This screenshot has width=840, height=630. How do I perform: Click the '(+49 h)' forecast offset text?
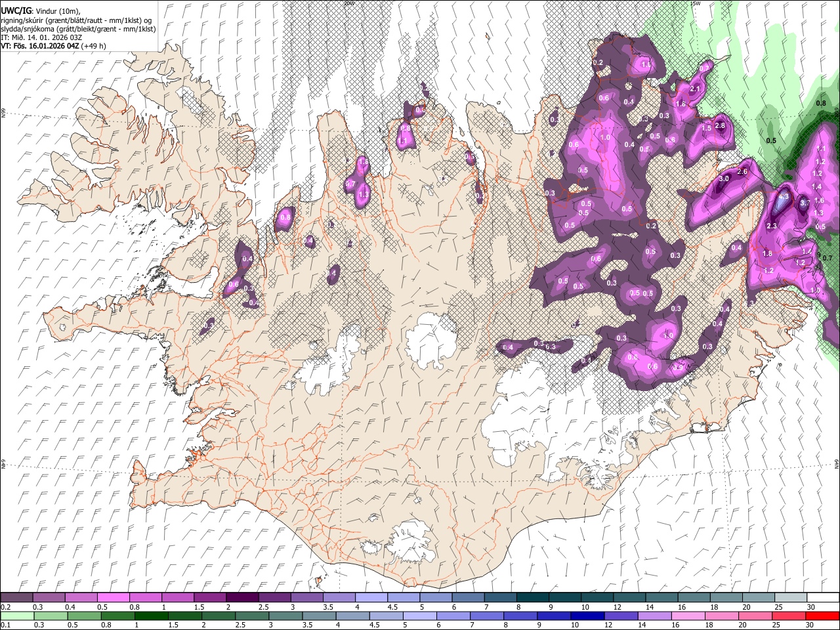click(x=94, y=46)
